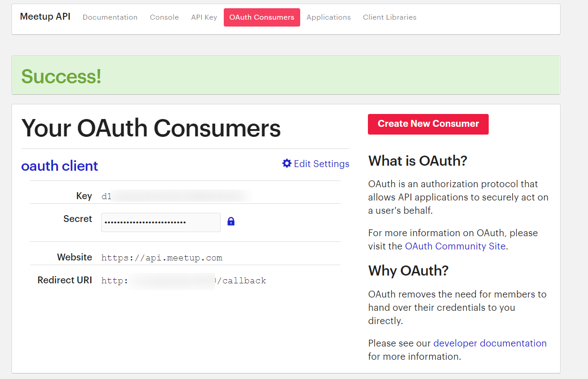The image size is (588, 379).
Task: Select the OAuth Consumers tab
Action: point(262,17)
